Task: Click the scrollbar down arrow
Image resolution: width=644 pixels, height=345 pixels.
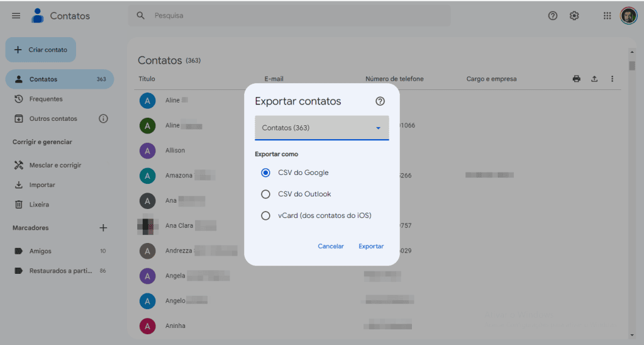Action: (631, 336)
